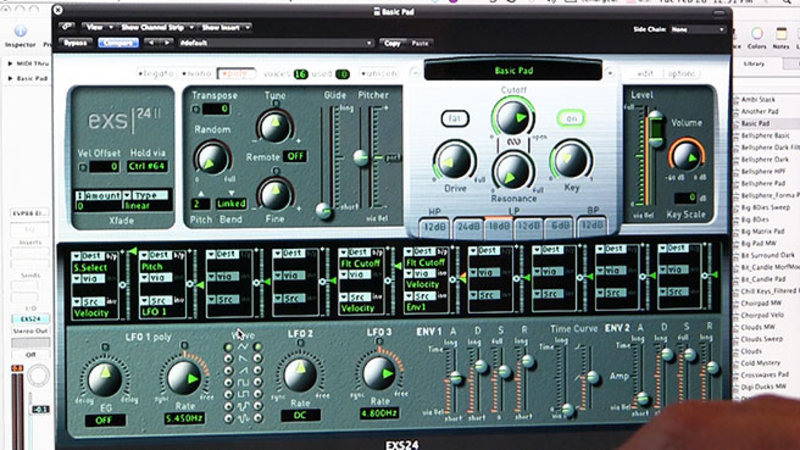Open Dest menu of S.Select router slot
Viewport: 800px width, 450px height.
(x=89, y=256)
